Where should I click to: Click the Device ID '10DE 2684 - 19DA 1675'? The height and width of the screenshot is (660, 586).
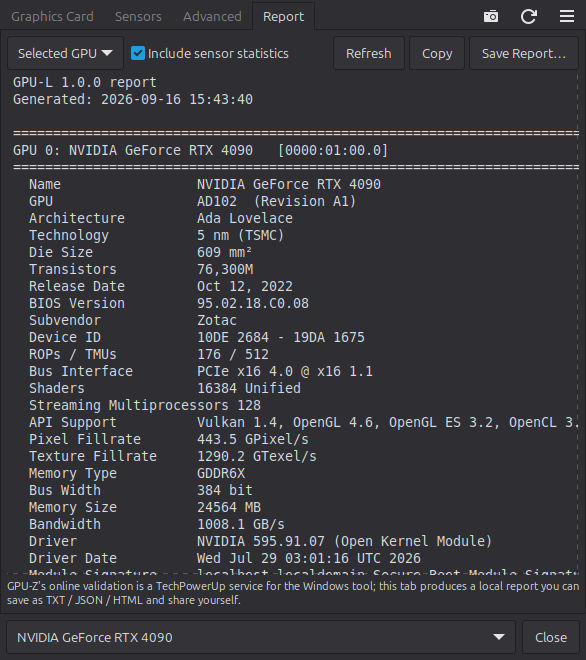(281, 337)
